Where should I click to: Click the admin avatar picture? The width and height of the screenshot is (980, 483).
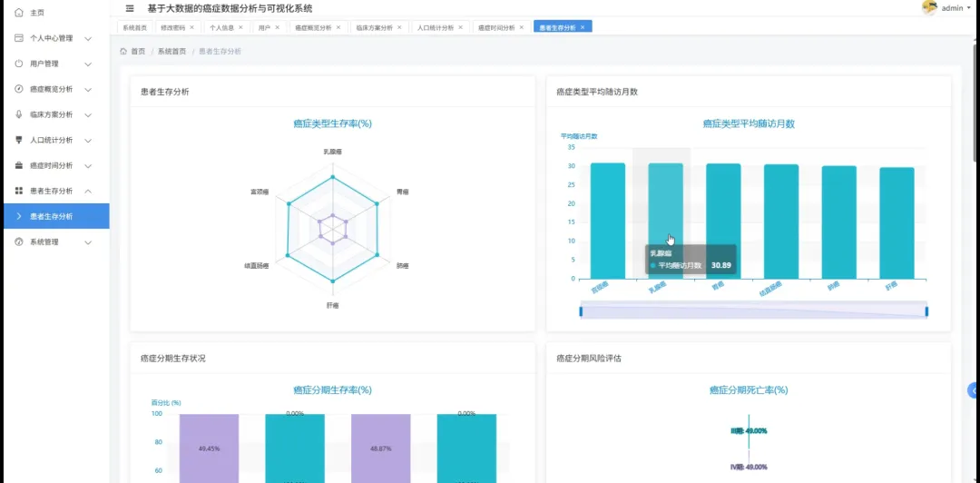[929, 7]
